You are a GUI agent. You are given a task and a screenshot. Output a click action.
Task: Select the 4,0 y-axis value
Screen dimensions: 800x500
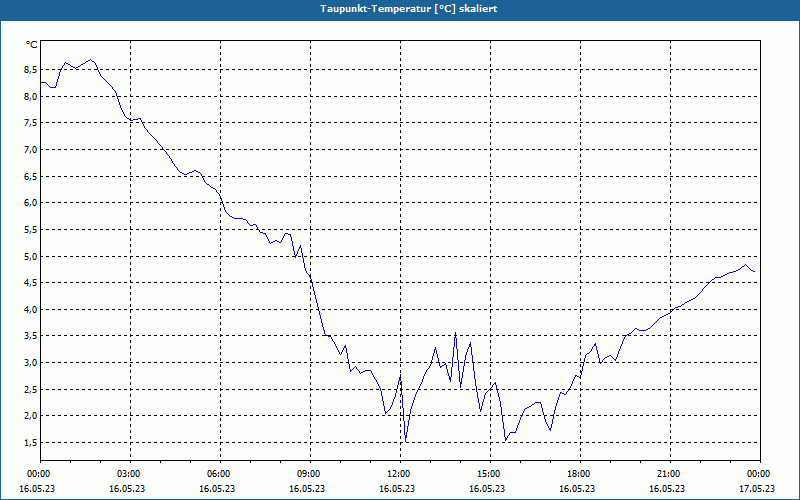(31, 309)
